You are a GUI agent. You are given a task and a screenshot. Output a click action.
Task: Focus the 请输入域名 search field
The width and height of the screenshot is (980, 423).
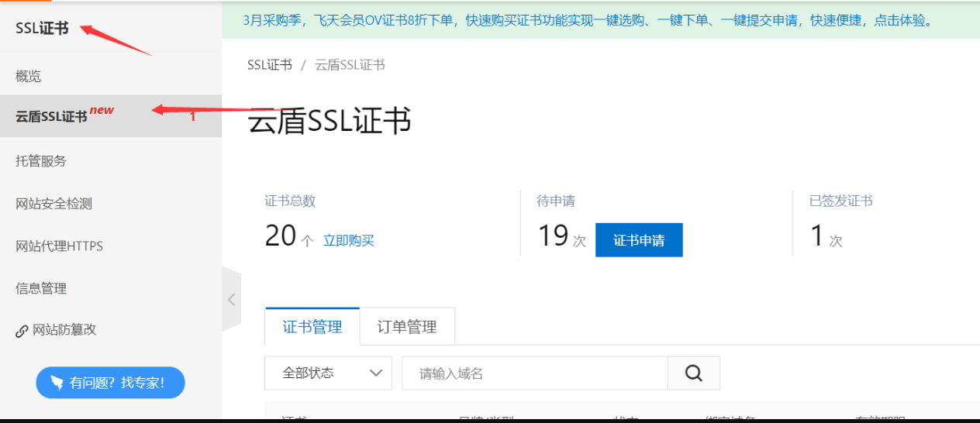[x=535, y=373]
